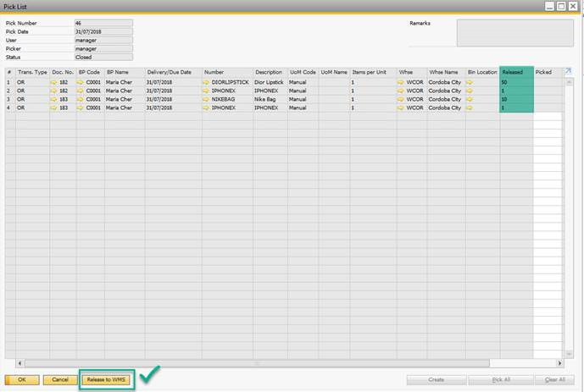Click the Released column header

[x=516, y=72]
